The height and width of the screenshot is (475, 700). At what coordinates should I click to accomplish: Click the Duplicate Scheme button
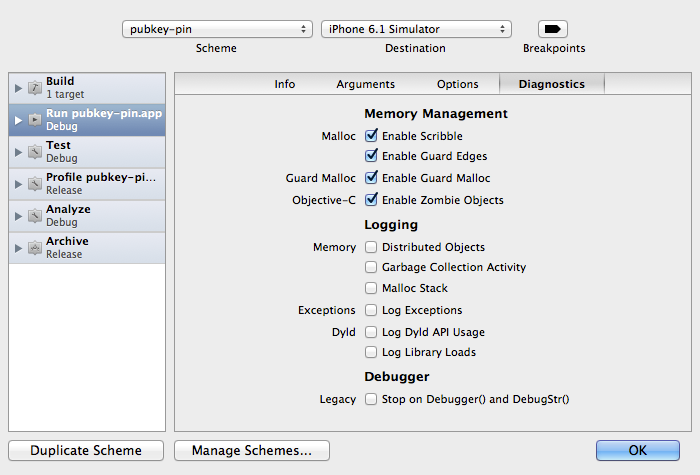tap(85, 451)
